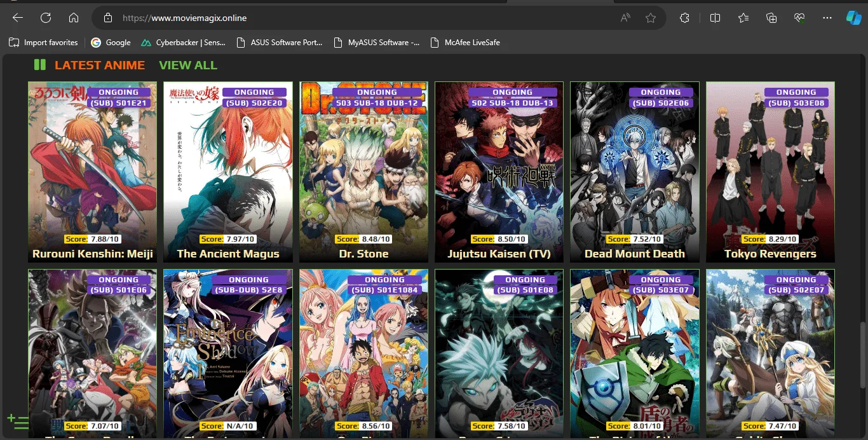Add page to favorites star icon
Image resolution: width=868 pixels, height=440 pixels.
(x=651, y=18)
